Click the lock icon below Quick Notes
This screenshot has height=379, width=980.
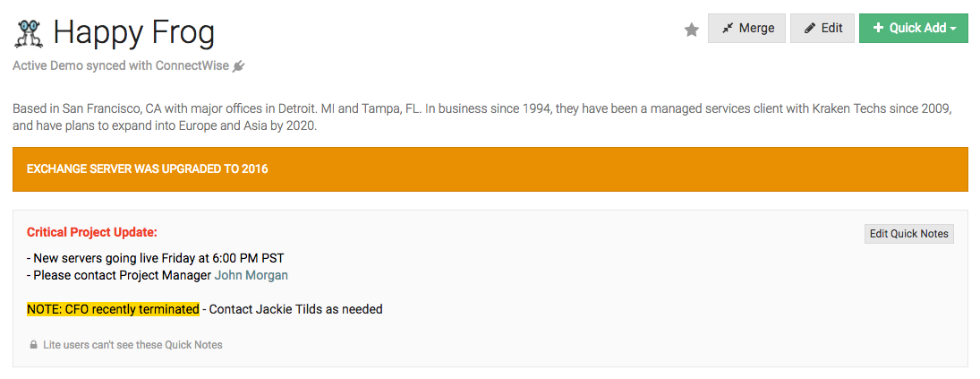(x=34, y=345)
